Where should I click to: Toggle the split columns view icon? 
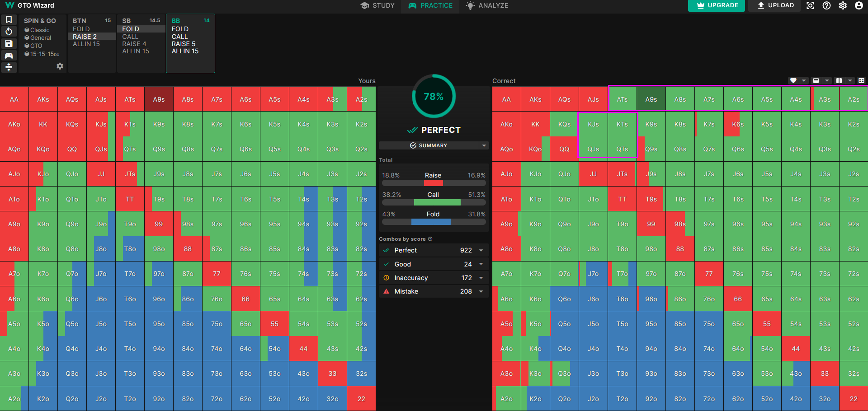point(839,80)
